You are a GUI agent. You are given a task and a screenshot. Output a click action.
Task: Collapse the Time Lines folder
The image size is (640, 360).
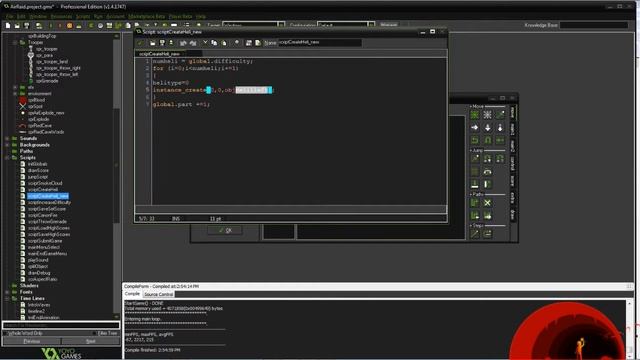[x=7, y=299]
